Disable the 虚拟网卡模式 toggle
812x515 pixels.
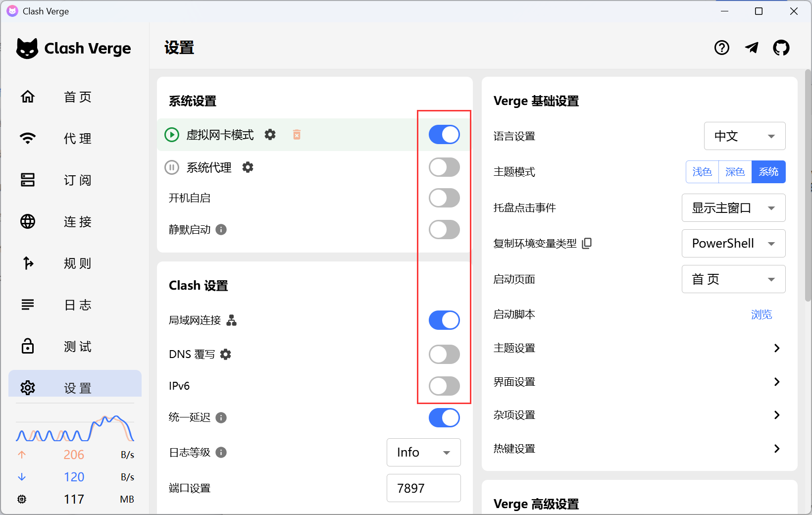(x=444, y=134)
